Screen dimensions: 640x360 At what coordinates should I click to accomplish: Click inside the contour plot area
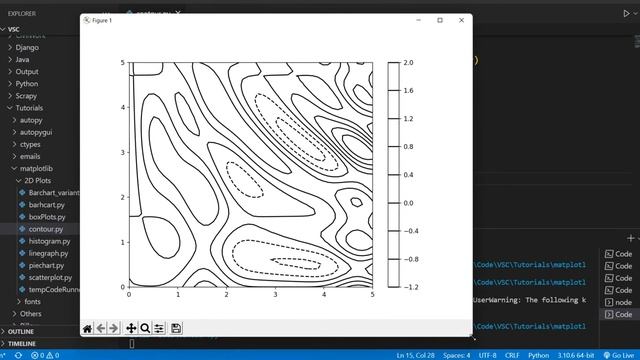click(x=251, y=175)
